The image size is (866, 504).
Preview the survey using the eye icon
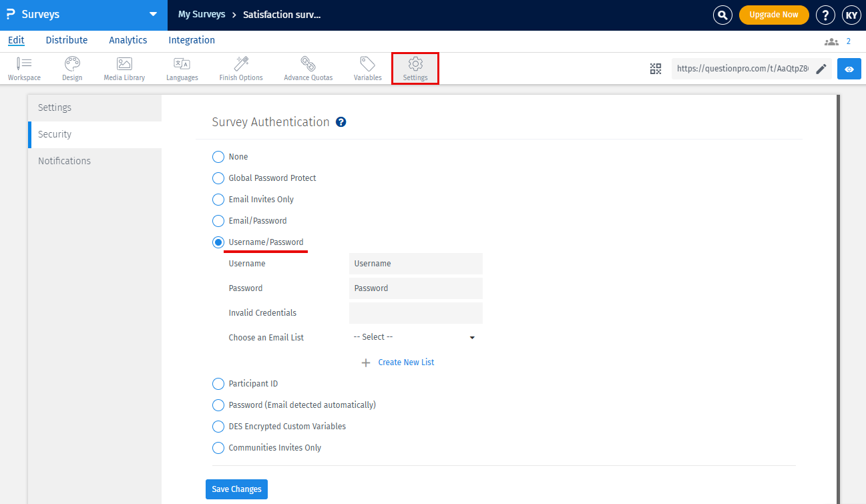[849, 68]
